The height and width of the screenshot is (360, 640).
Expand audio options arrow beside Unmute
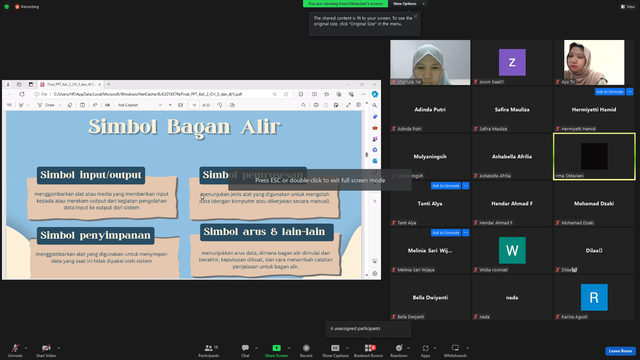(x=26, y=348)
